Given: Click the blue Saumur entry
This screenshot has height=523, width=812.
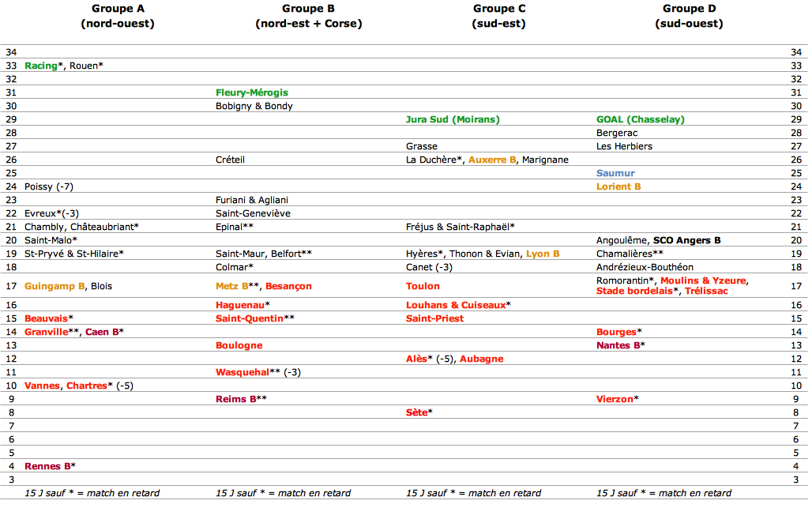Looking at the screenshot, I should (615, 174).
